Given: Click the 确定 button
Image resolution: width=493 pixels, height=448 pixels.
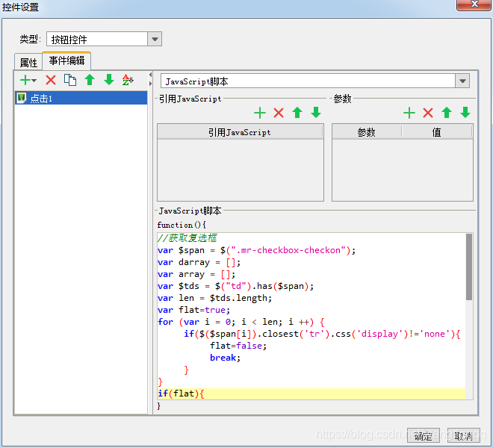Looking at the screenshot, I should (423, 435).
